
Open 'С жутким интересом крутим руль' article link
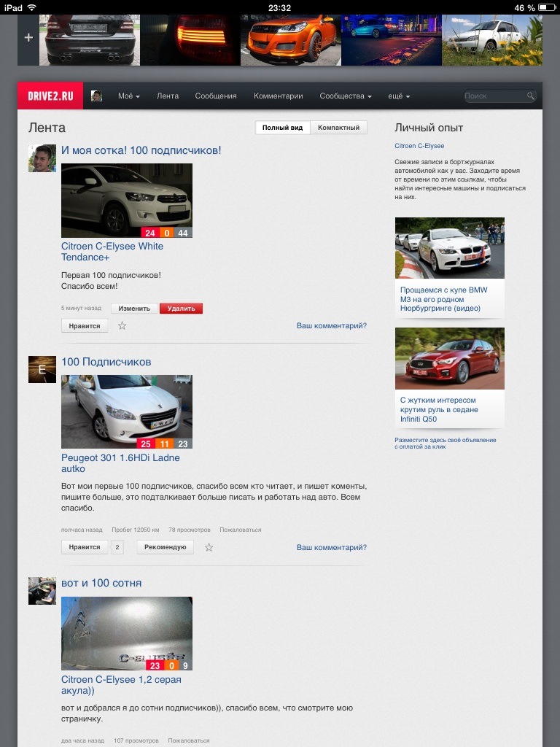pos(439,410)
